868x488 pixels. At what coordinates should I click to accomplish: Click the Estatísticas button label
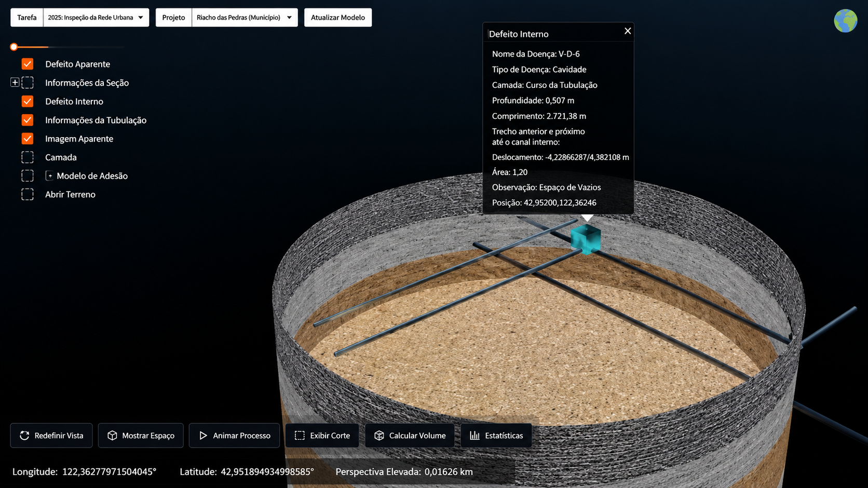pyautogui.click(x=504, y=436)
